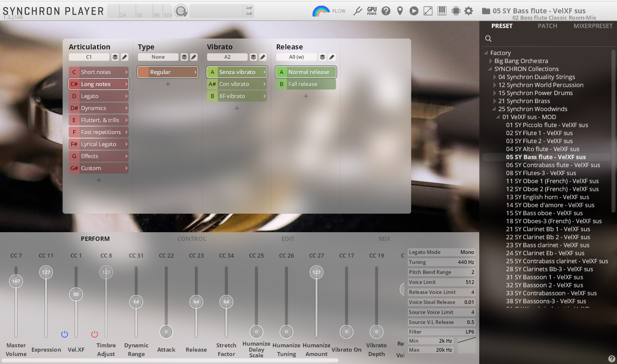Collapse the Factory tree node
The width and height of the screenshot is (617, 364).
click(486, 53)
